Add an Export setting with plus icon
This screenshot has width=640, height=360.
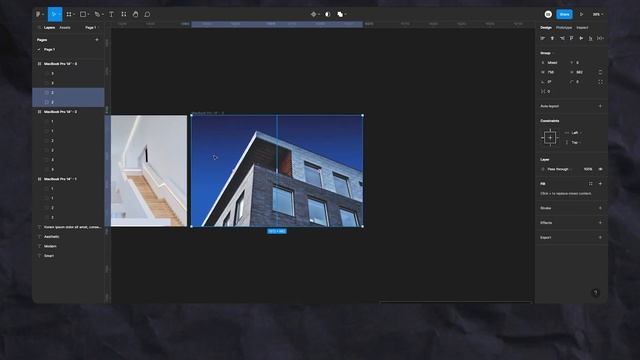pyautogui.click(x=600, y=238)
